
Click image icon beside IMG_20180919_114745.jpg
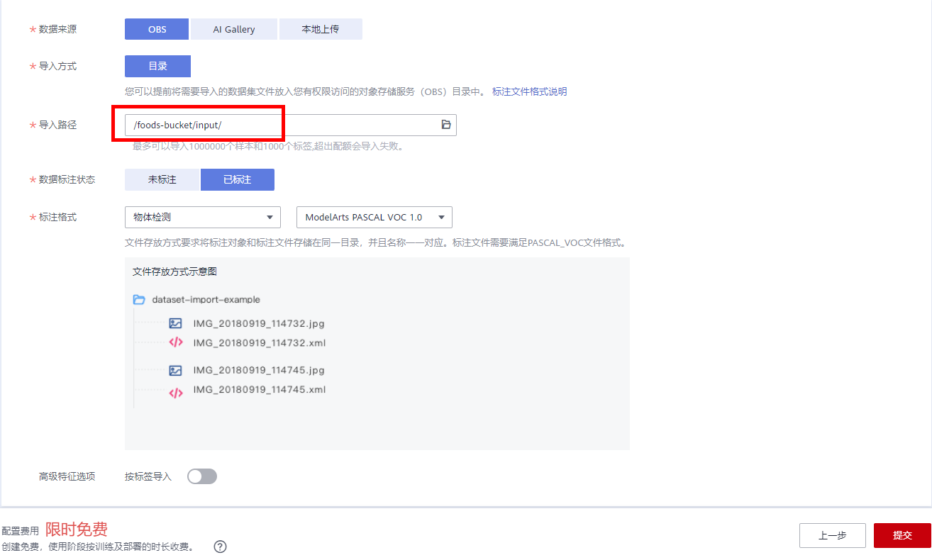(x=175, y=370)
